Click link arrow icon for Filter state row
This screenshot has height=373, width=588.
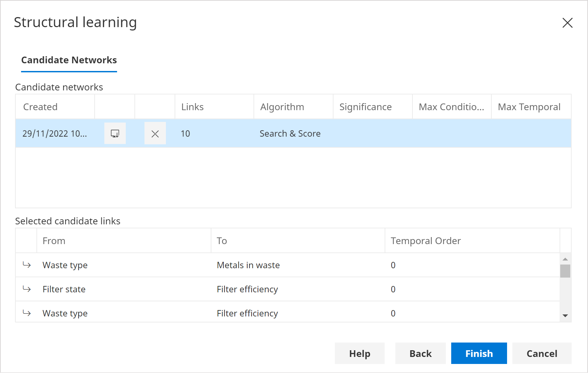[x=27, y=289]
